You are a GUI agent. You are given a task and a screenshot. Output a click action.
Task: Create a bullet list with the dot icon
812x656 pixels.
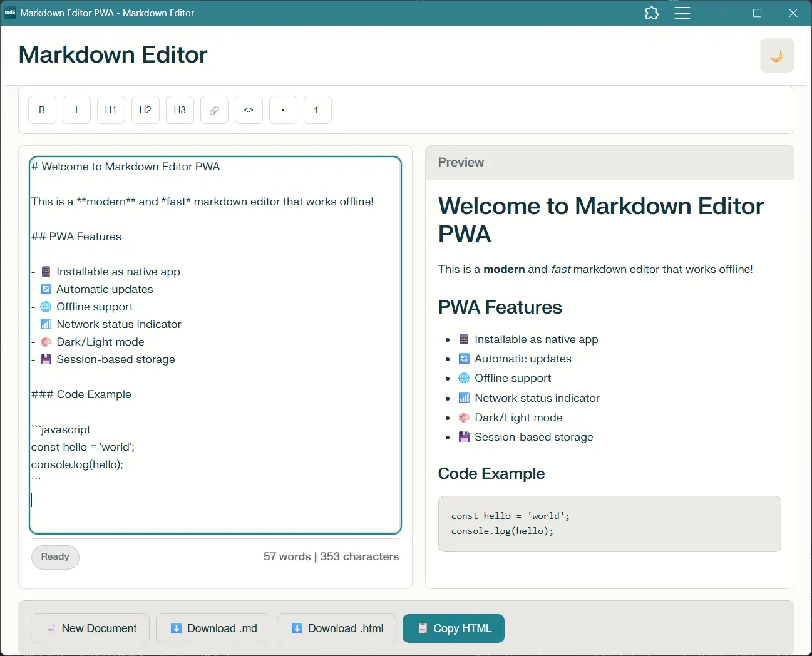[x=283, y=110]
